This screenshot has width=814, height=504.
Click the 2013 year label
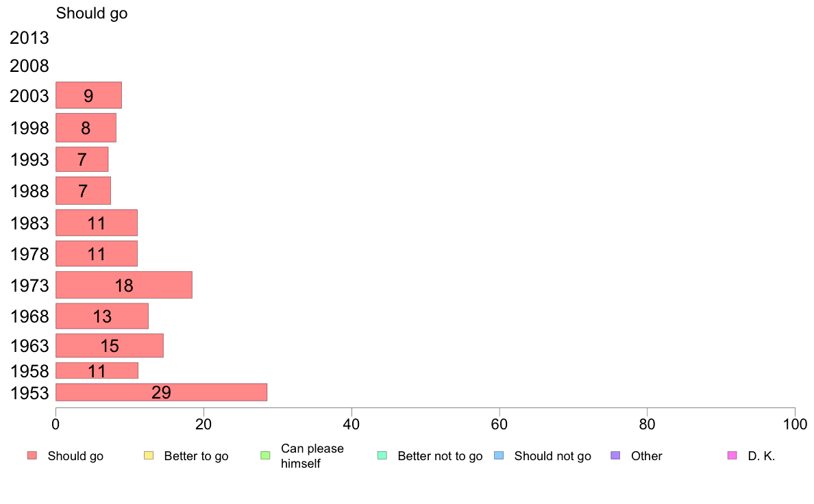[x=29, y=38]
